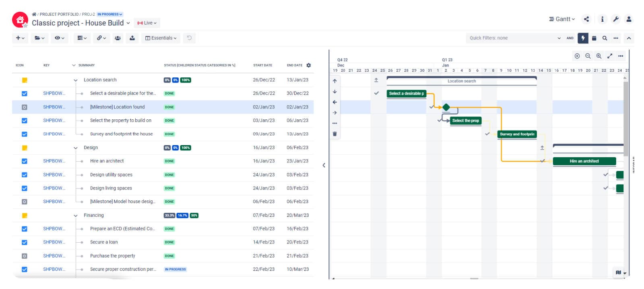Click the indent right arrow in Gantt sidebar

click(x=335, y=113)
